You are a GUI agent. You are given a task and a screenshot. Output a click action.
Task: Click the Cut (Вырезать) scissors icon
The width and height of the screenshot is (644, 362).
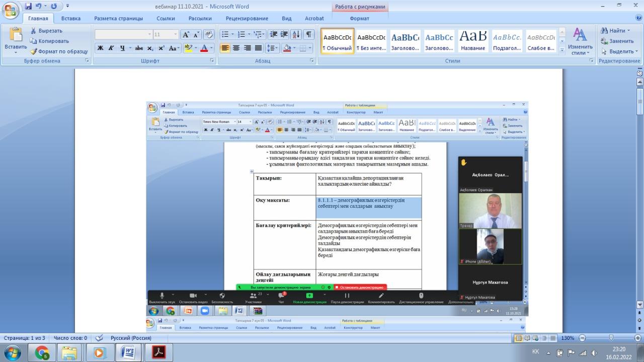(34, 31)
